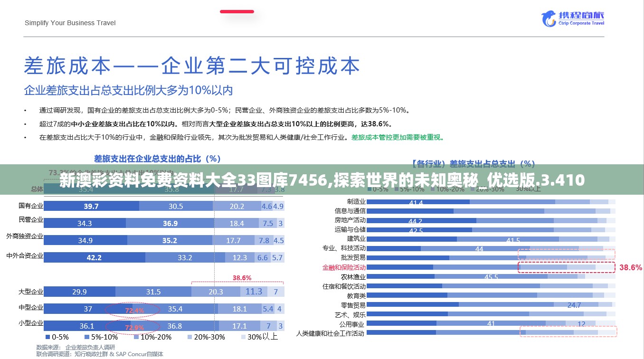Image resolution: width=644 pixels, height=359 pixels.
Task: Click the 20.3 value in 大型企业 row
Action: point(216,292)
